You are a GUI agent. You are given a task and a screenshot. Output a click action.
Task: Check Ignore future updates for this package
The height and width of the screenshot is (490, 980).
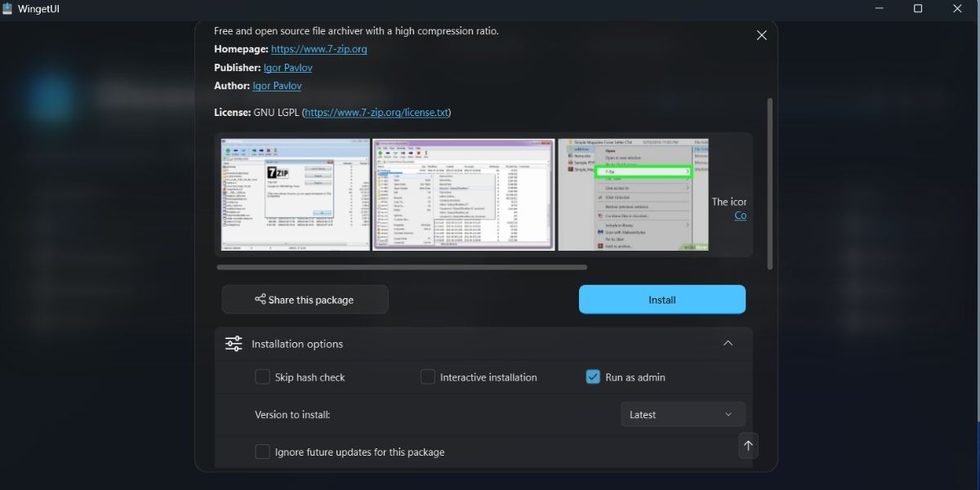pos(262,452)
